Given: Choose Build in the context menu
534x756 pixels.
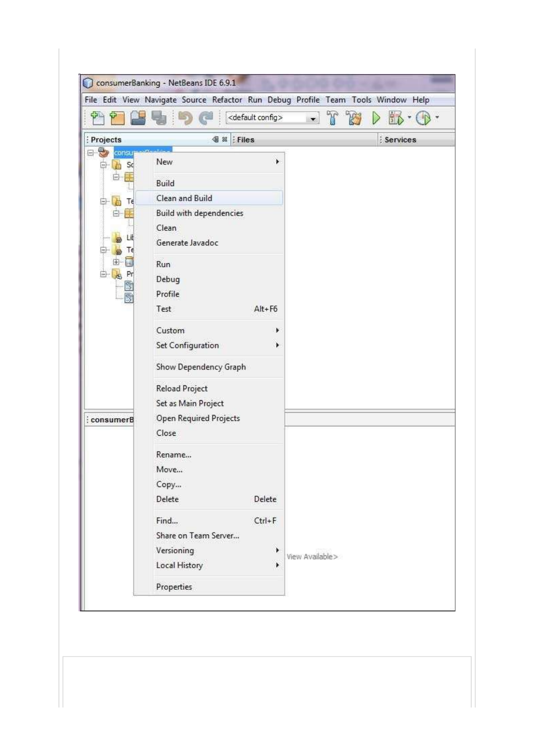Looking at the screenshot, I should point(209,183).
